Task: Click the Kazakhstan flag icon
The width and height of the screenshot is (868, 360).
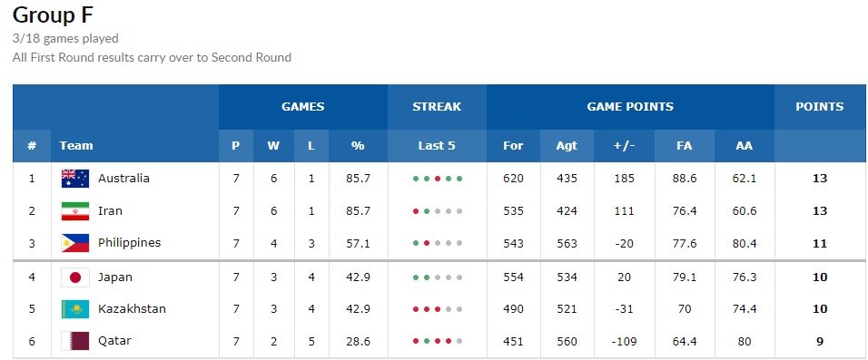Action: (75, 309)
